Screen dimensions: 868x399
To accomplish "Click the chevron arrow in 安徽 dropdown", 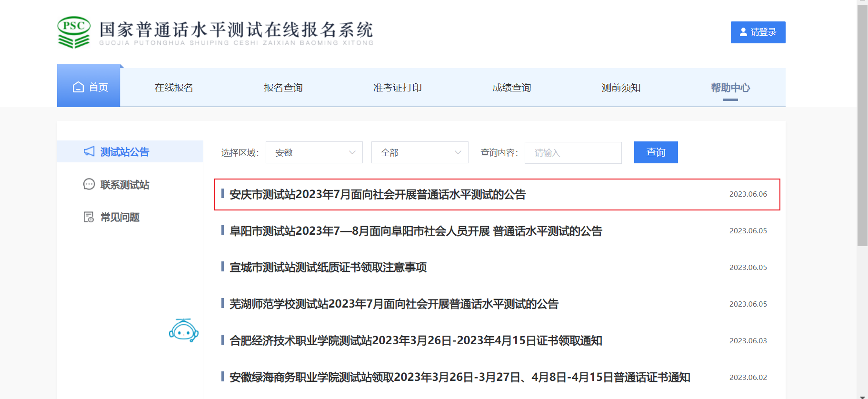I will [352, 152].
